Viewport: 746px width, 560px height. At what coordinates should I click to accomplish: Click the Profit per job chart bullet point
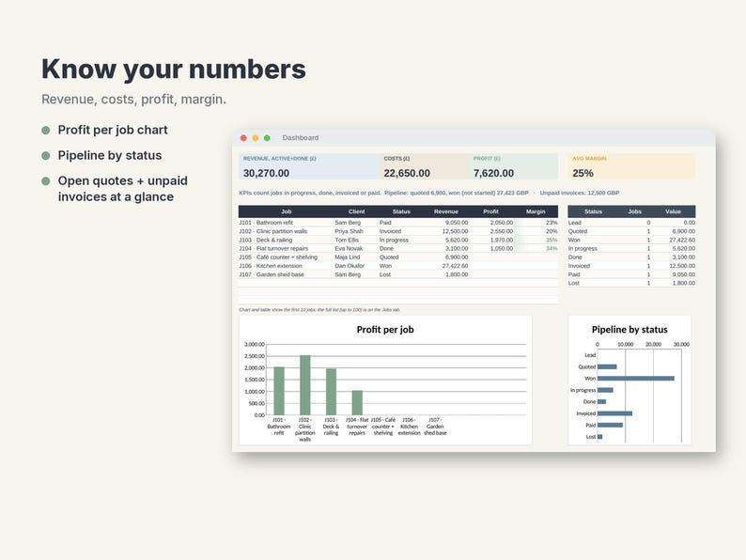pos(113,130)
